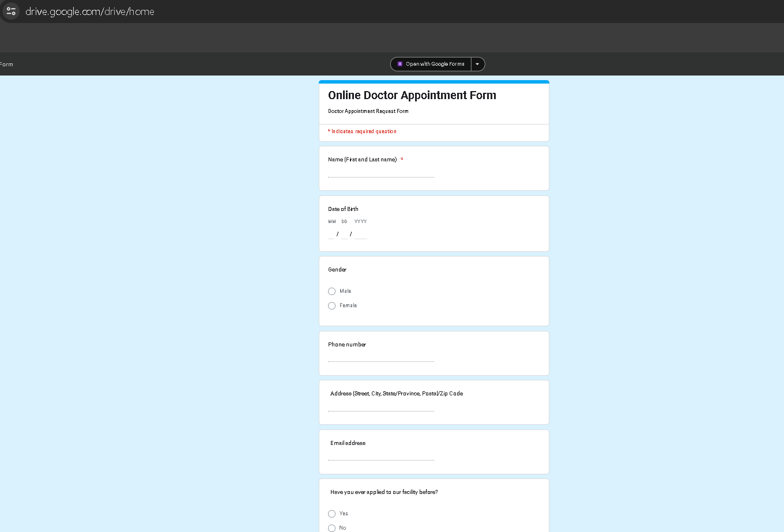Select the Female gender option
Image resolution: width=784 pixels, height=532 pixels.
coord(331,305)
